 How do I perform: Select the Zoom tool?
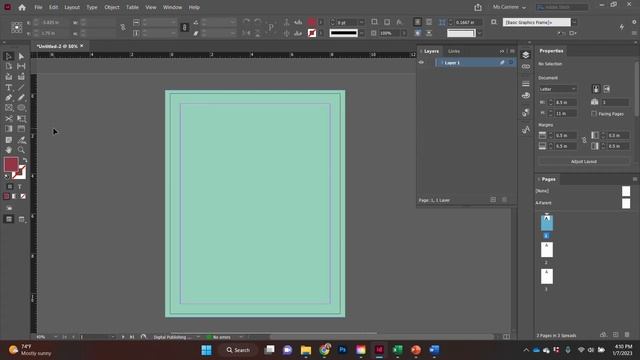[21, 150]
